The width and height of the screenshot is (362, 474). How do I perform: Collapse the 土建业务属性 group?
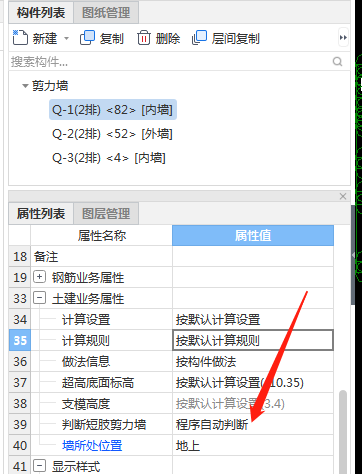click(x=39, y=298)
